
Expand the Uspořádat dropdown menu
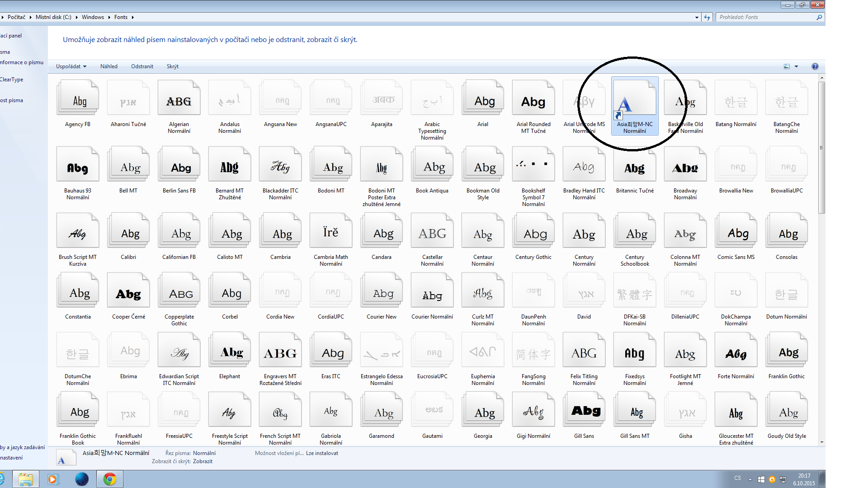(71, 66)
